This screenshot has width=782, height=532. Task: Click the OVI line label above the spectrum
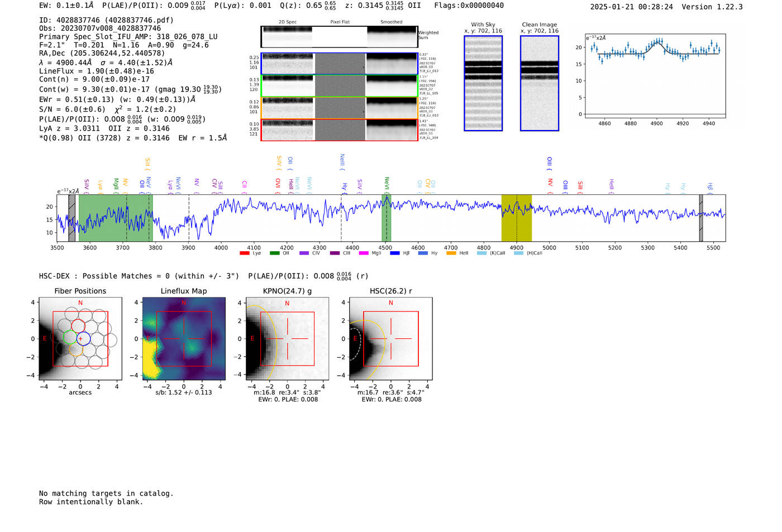[278, 185]
